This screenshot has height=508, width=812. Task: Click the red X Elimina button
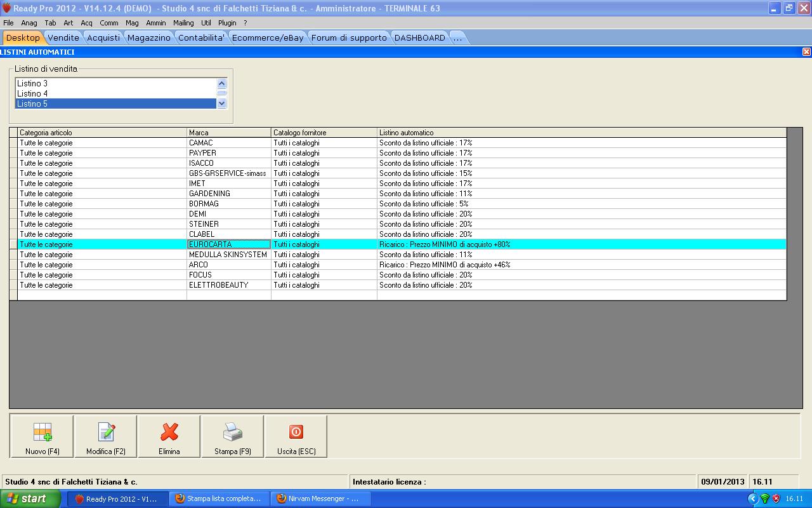click(169, 436)
